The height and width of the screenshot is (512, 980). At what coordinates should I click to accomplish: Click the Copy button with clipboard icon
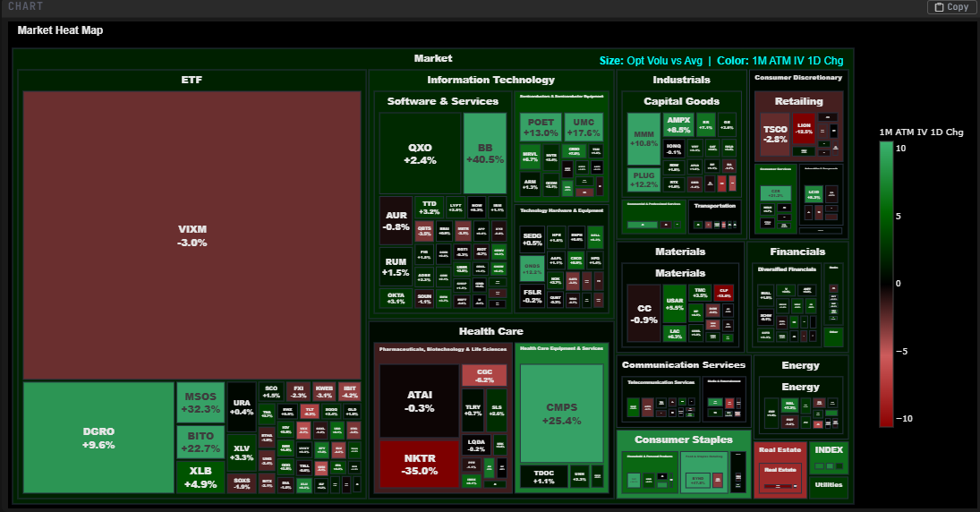(x=951, y=7)
